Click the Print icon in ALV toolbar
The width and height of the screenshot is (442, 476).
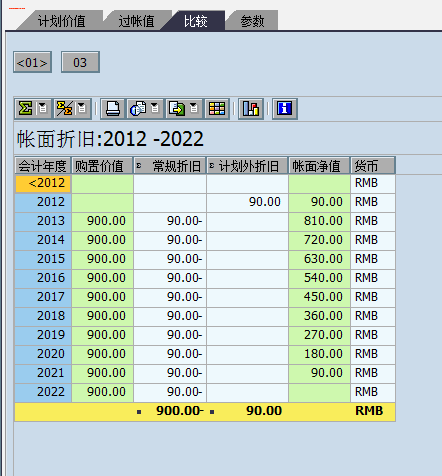click(113, 109)
